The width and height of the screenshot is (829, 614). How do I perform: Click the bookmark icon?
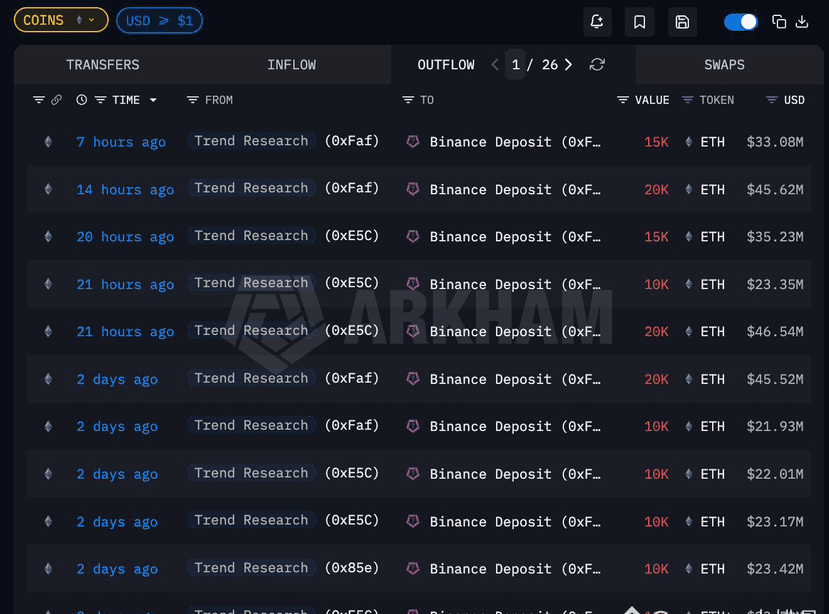639,22
